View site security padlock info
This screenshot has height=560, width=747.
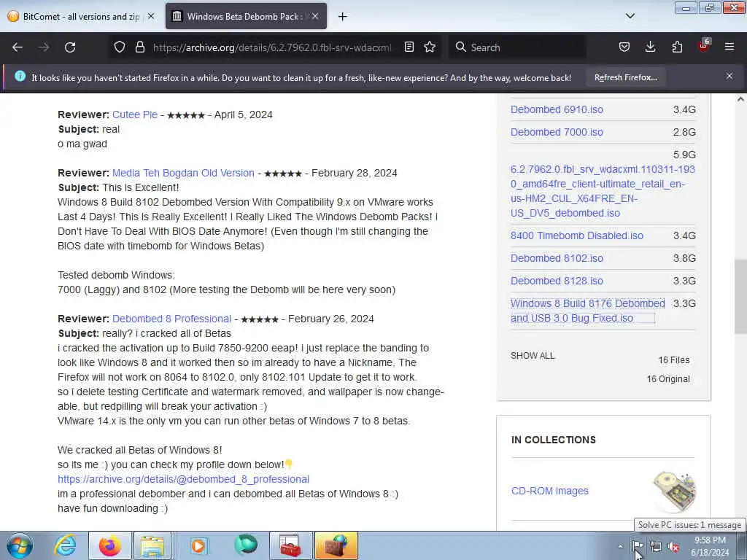139,47
